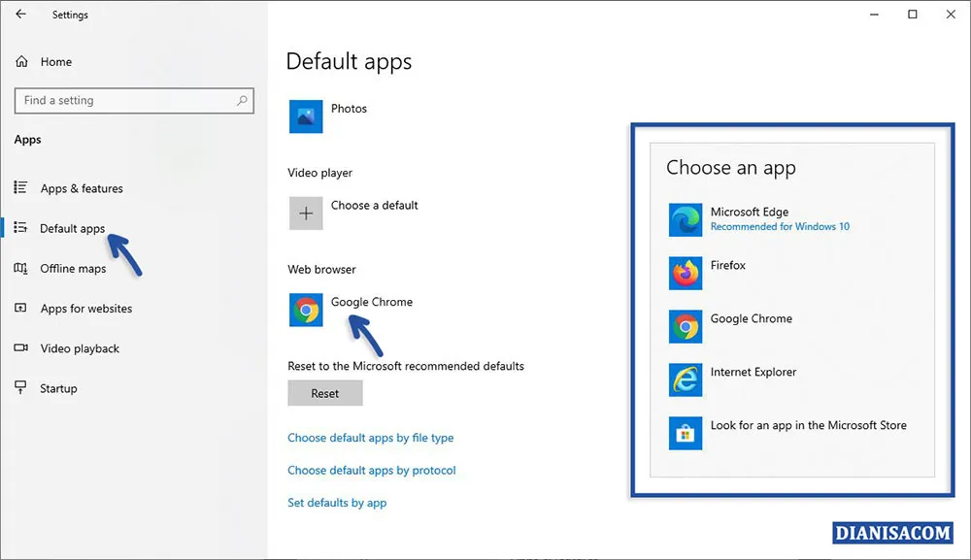Image resolution: width=971 pixels, height=560 pixels.
Task: Select the Apps & features sidebar icon
Action: point(19,188)
